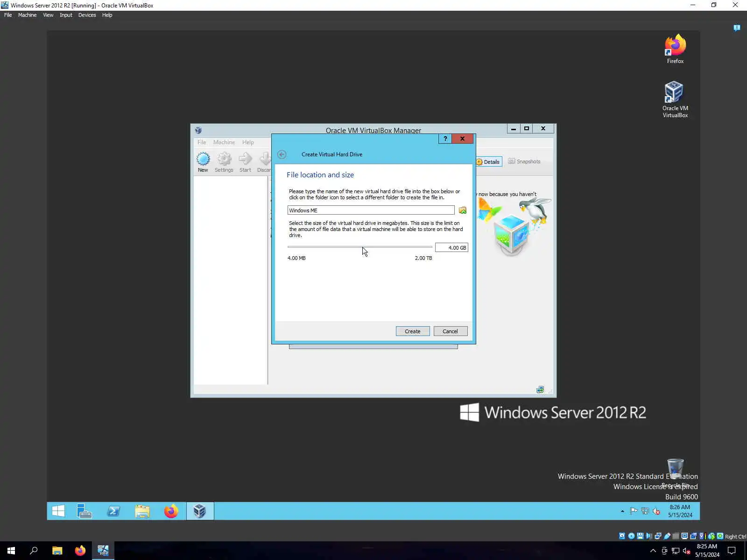Switch to the Details view

point(488,162)
